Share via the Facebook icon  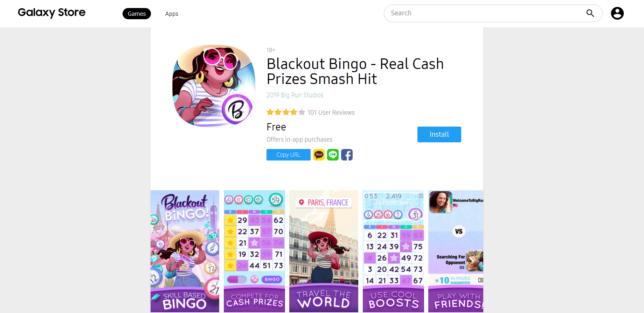click(347, 155)
